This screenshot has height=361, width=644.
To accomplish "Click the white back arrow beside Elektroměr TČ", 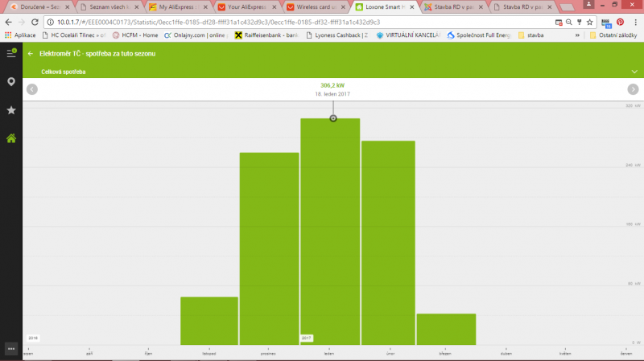I will 31,54.
